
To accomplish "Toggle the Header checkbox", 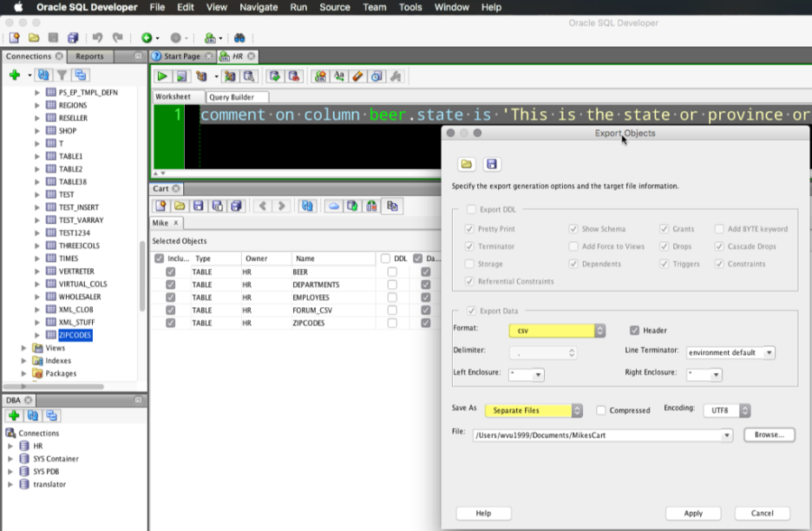I will coord(635,331).
